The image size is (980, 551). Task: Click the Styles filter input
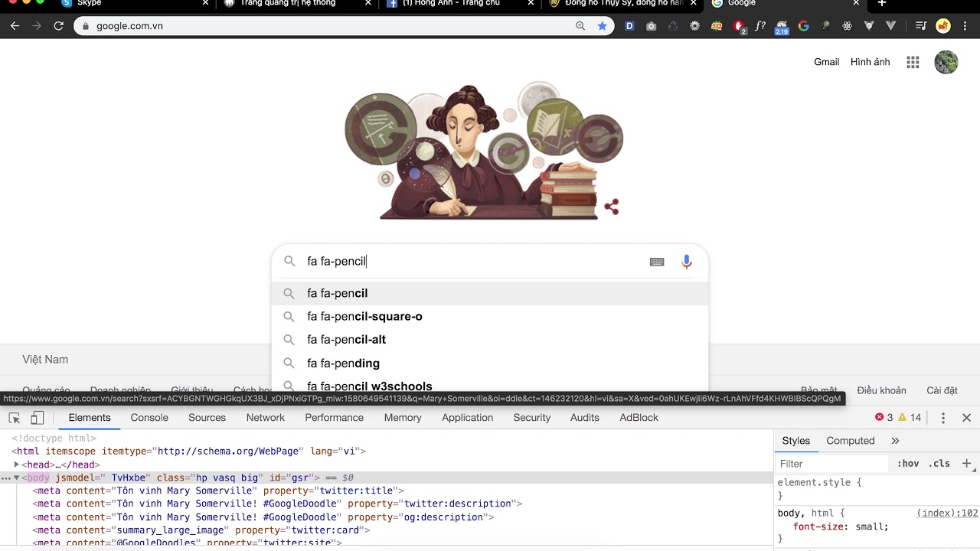click(831, 464)
